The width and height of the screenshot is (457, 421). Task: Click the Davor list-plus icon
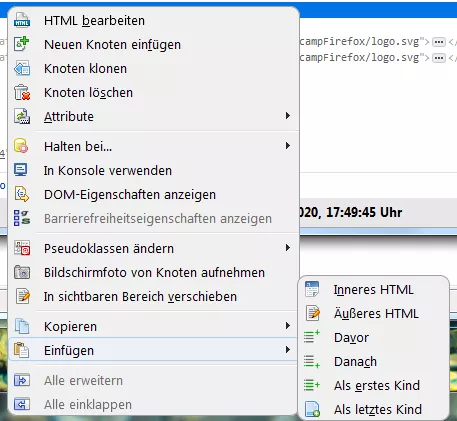tap(312, 337)
